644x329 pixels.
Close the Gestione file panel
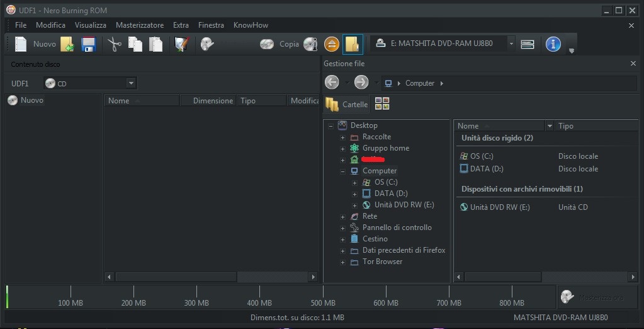click(x=633, y=63)
